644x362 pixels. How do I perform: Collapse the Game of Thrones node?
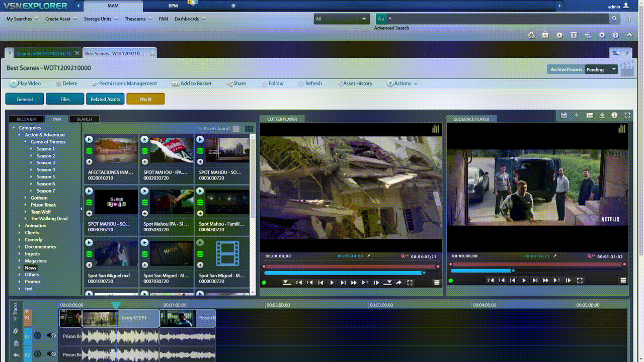(x=26, y=142)
